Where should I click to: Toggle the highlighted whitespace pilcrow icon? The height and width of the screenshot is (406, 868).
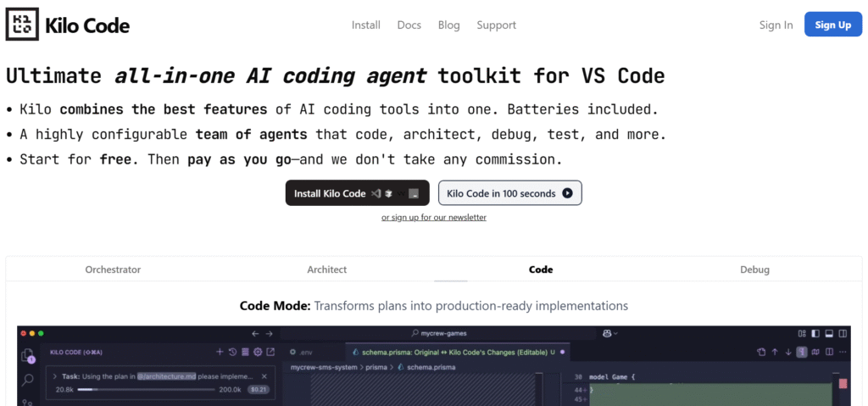[x=802, y=352]
